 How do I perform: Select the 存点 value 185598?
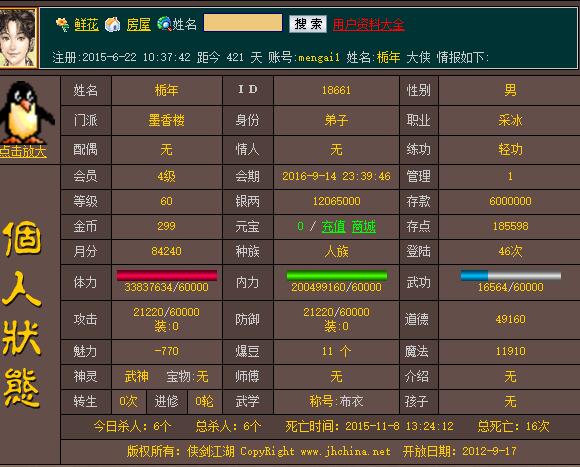[510, 226]
